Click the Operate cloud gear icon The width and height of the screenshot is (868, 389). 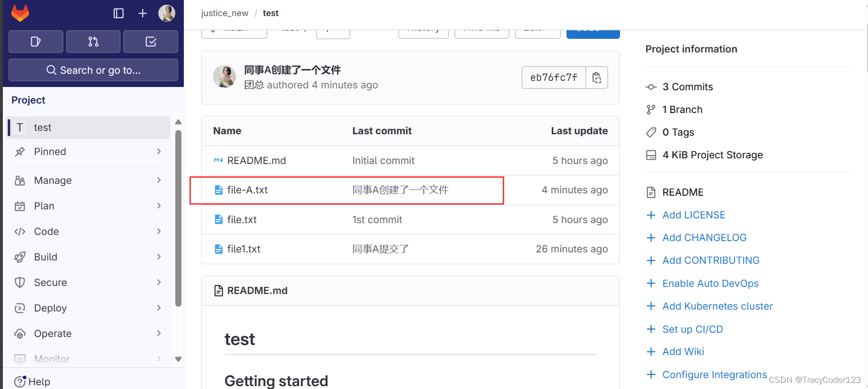pyautogui.click(x=20, y=334)
